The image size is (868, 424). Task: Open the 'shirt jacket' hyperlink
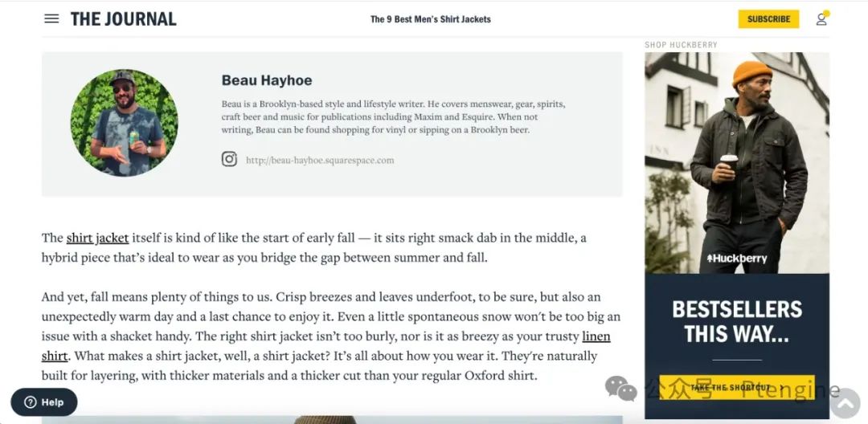click(x=97, y=238)
